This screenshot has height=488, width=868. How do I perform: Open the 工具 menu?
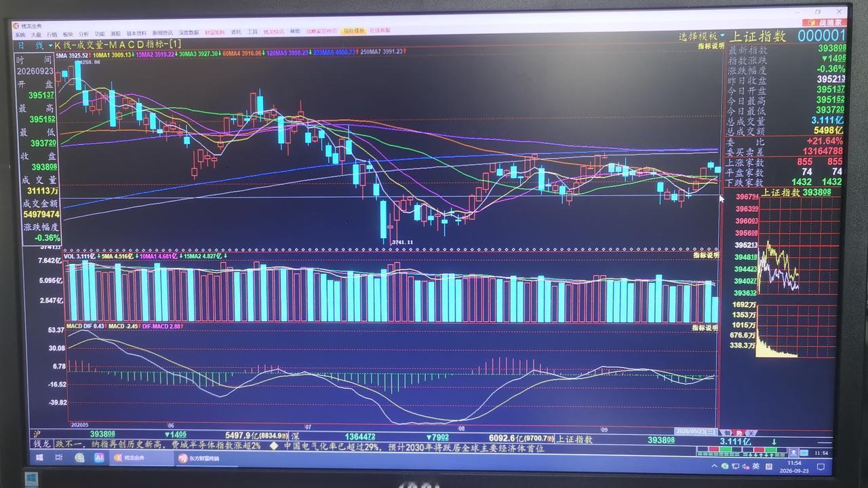(x=252, y=32)
